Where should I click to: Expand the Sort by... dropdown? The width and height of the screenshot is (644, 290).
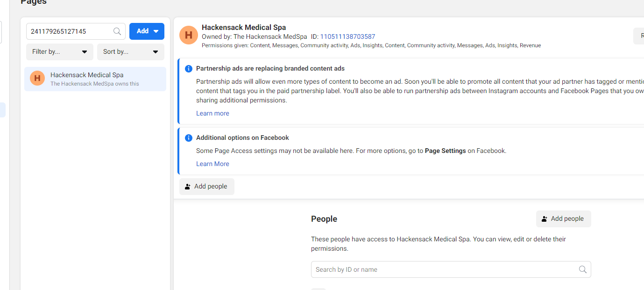[x=131, y=52]
